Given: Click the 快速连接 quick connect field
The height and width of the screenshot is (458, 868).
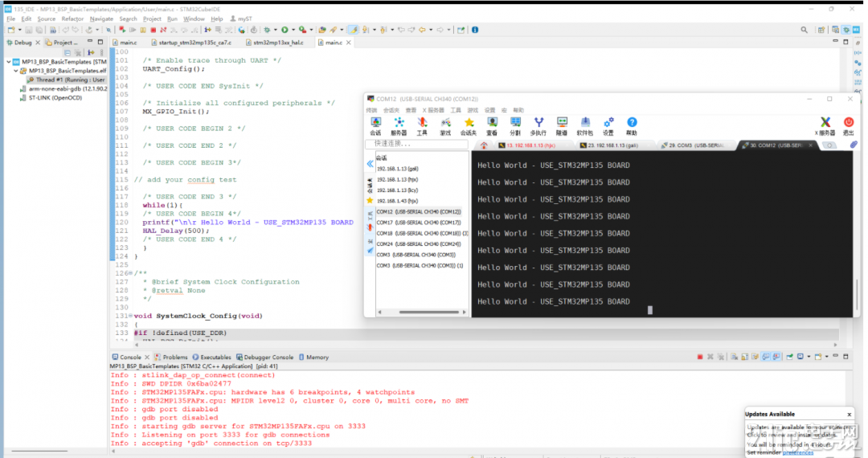Looking at the screenshot, I should click(417, 144).
